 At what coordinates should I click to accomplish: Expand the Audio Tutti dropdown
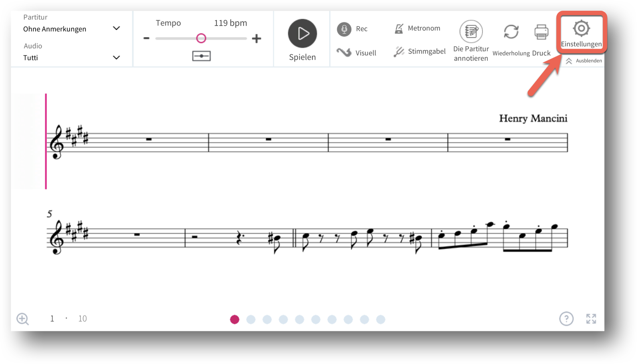tap(72, 58)
